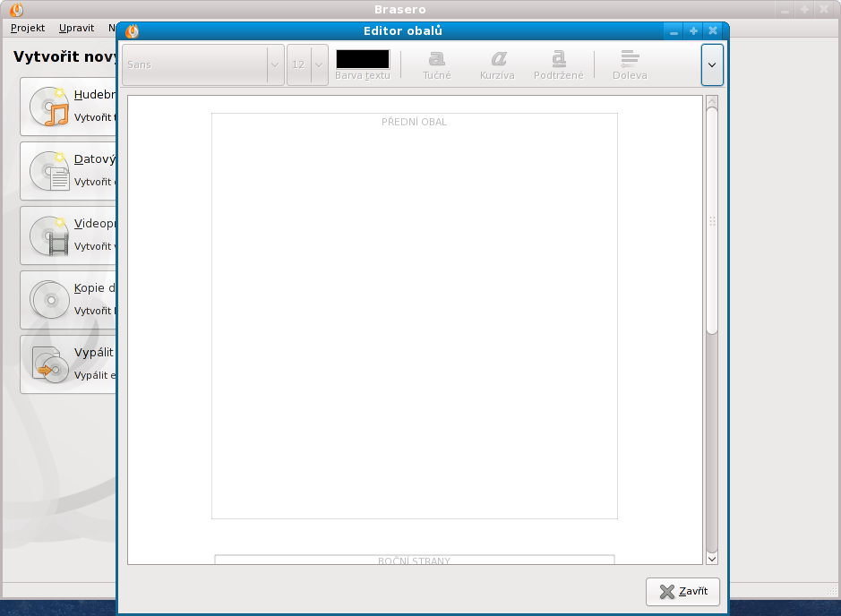The width and height of the screenshot is (841, 616).
Task: Click the burn image icon
Action: pos(48,364)
